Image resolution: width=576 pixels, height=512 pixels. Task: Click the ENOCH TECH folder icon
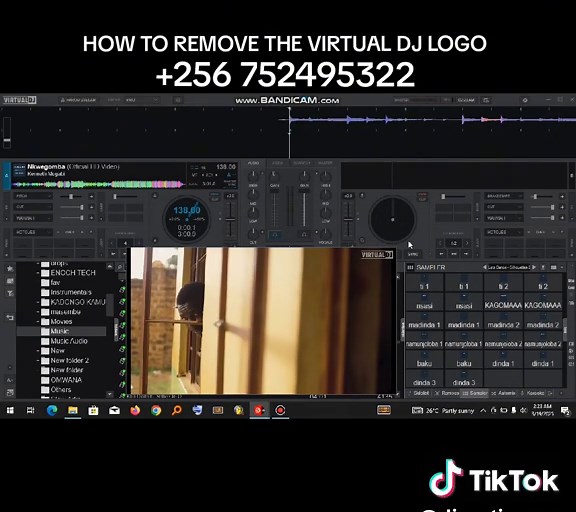coord(45,273)
